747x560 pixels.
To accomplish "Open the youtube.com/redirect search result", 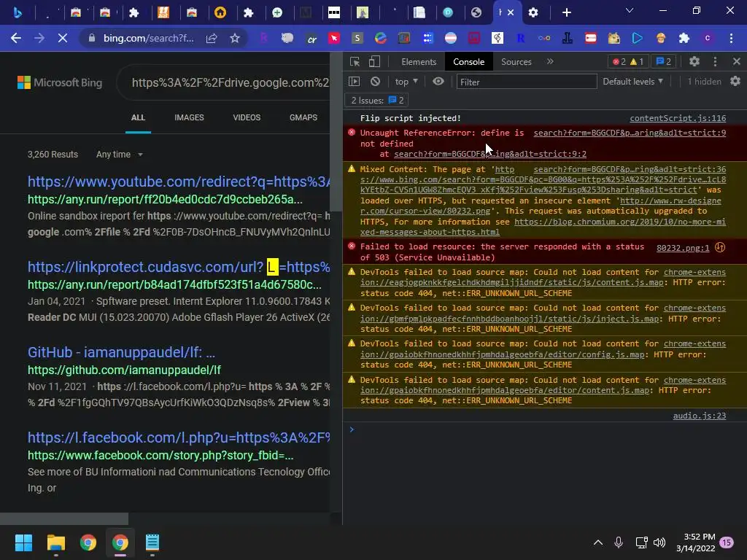I will 179,182.
